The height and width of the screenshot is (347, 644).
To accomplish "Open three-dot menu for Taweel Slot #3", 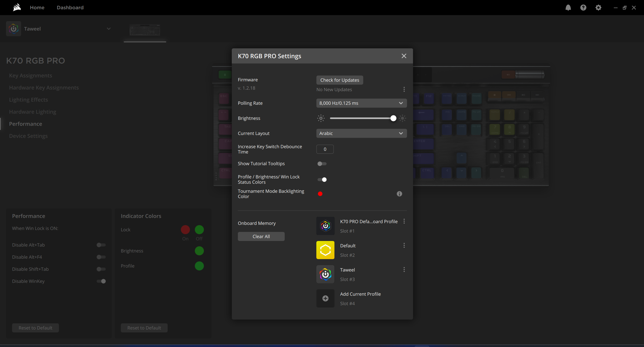I will click(404, 269).
